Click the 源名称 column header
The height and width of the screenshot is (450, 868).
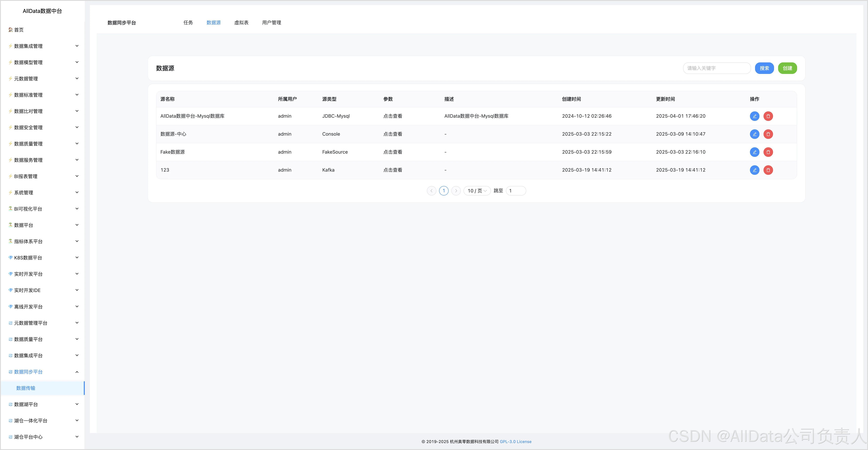(167, 99)
